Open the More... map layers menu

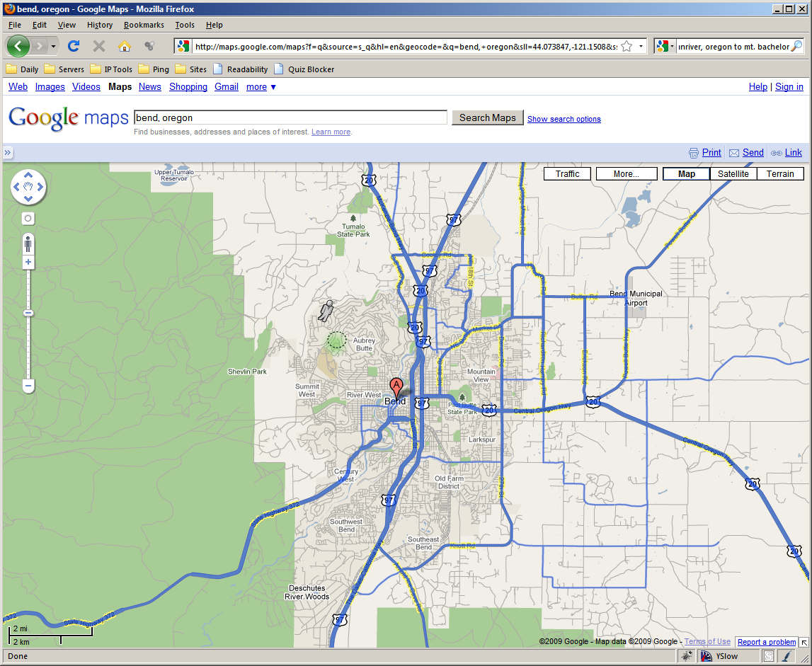pos(626,173)
